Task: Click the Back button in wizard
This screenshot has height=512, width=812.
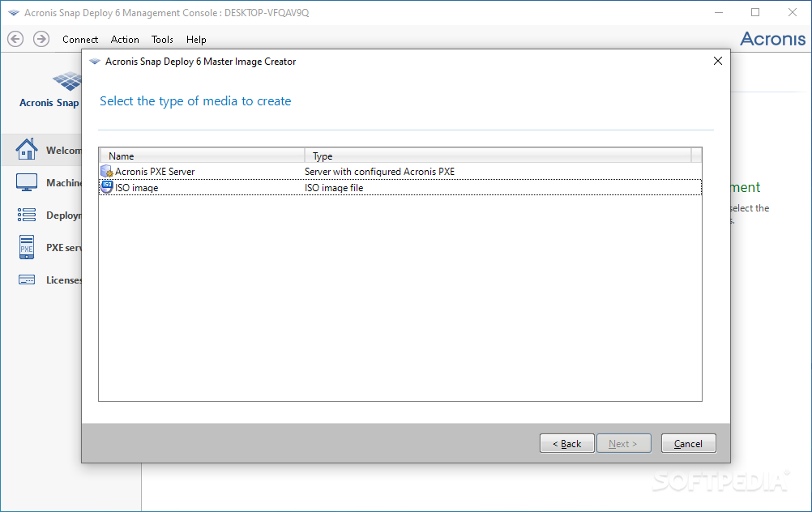Action: (567, 443)
